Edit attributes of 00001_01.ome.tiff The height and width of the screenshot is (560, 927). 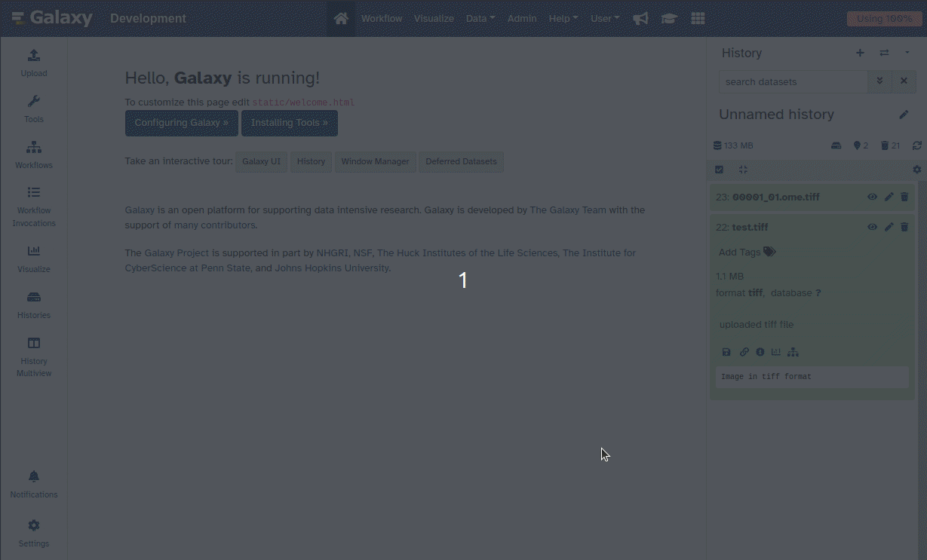pos(889,197)
